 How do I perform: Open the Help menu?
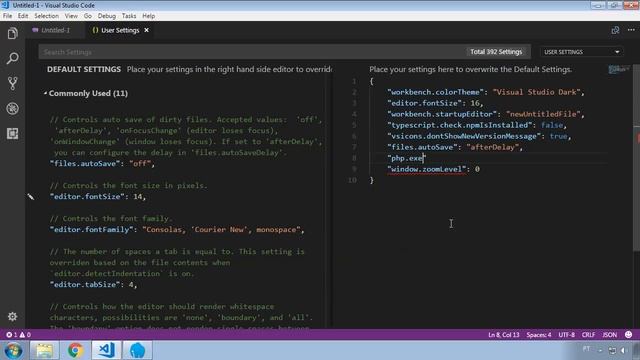(149, 16)
